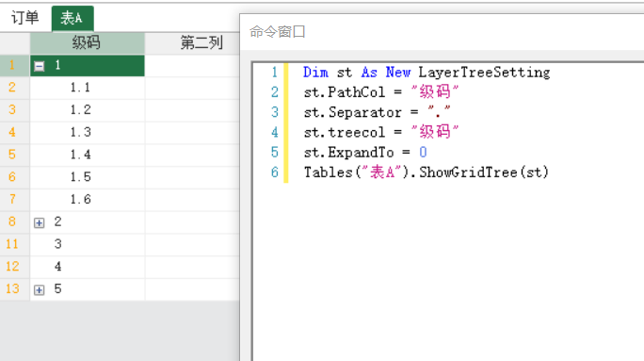Click code editor line number 1

tap(274, 73)
